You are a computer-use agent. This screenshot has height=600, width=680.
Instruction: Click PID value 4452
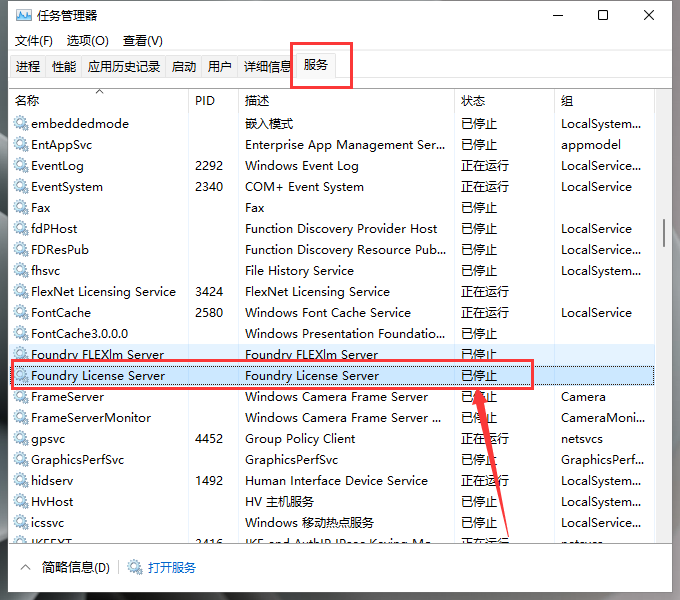pyautogui.click(x=209, y=439)
